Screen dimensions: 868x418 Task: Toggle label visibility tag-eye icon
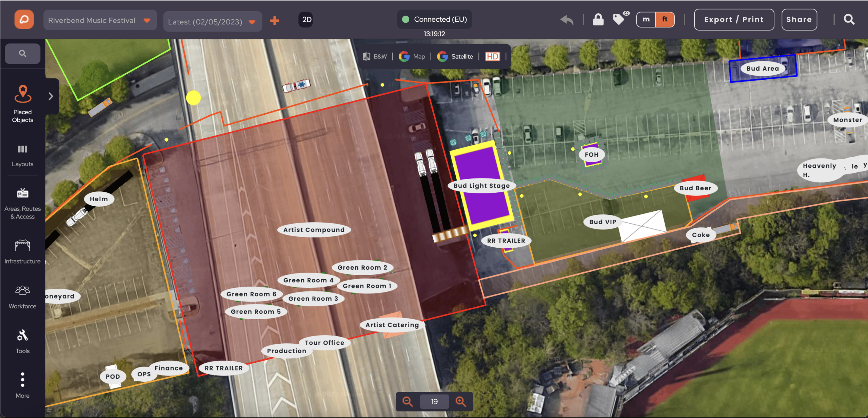click(x=621, y=18)
